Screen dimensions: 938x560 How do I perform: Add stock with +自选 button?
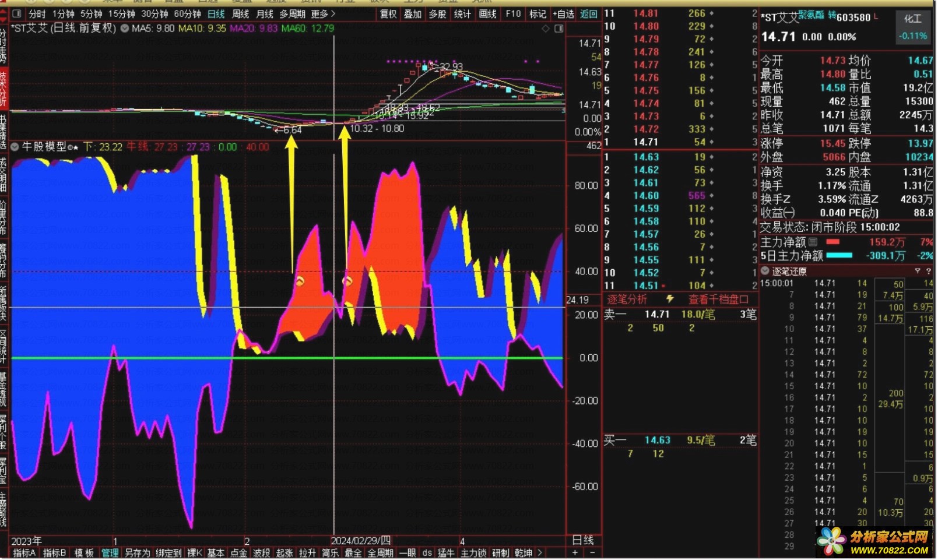point(563,14)
